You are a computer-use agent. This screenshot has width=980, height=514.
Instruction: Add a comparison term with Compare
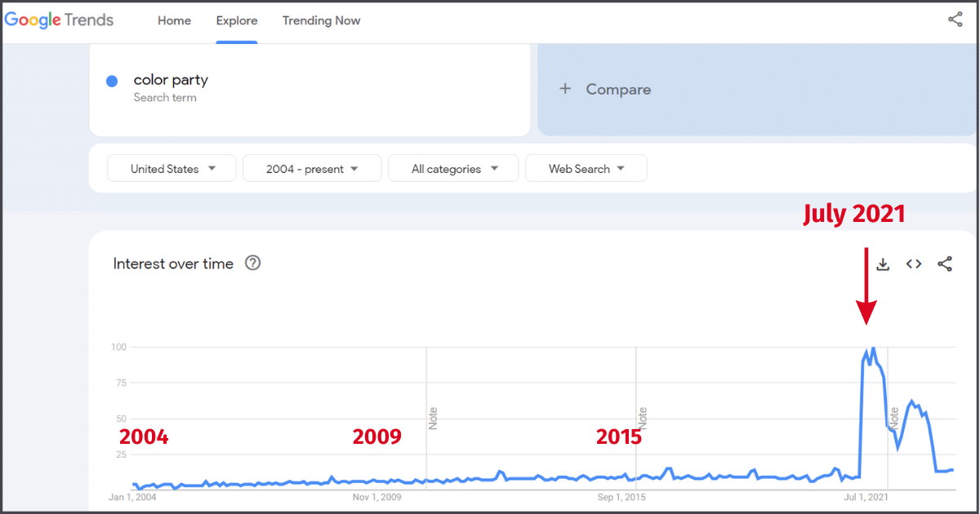pos(606,90)
